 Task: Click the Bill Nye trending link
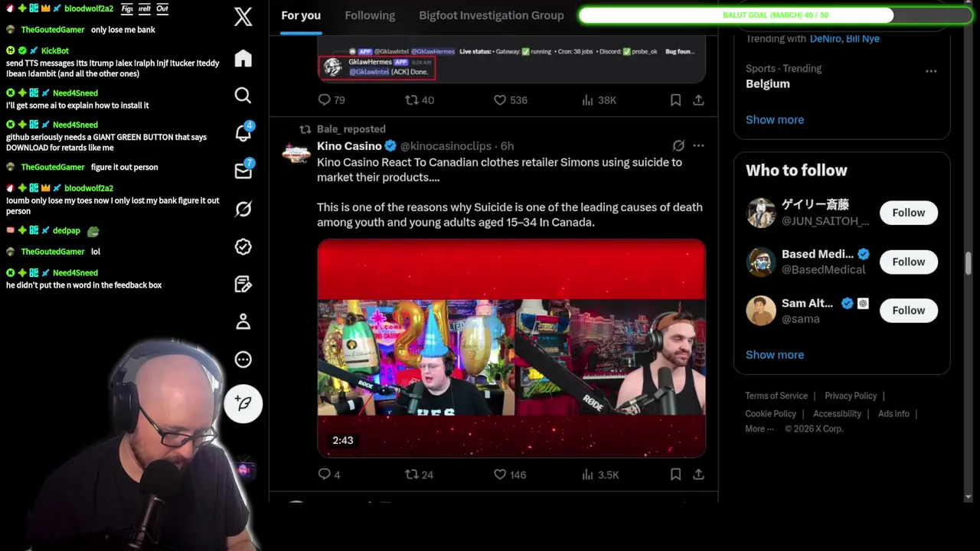click(x=862, y=38)
